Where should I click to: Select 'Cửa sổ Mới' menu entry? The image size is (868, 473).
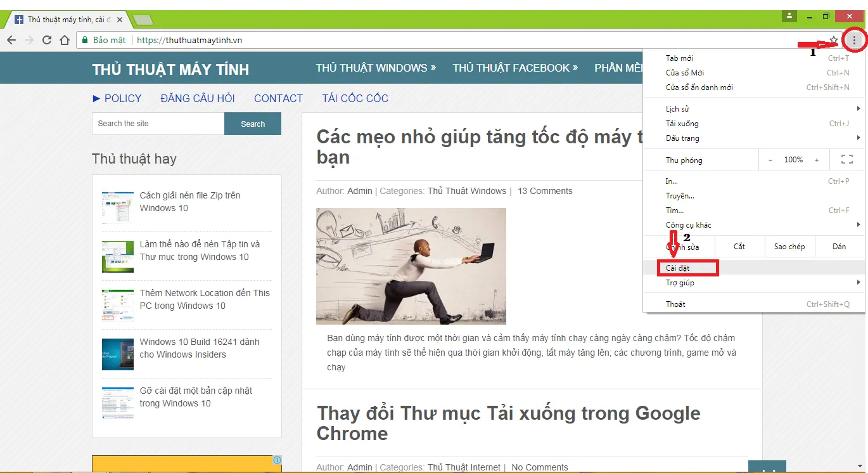pyautogui.click(x=754, y=73)
